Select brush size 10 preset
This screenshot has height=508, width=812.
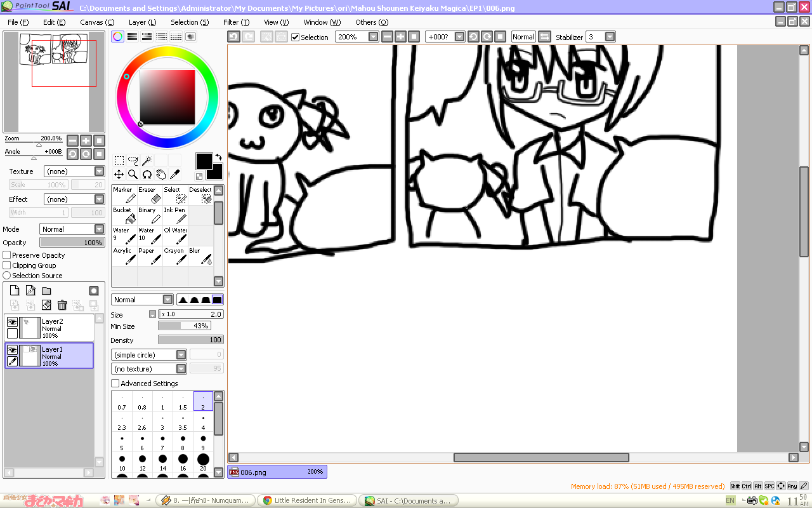(x=122, y=463)
